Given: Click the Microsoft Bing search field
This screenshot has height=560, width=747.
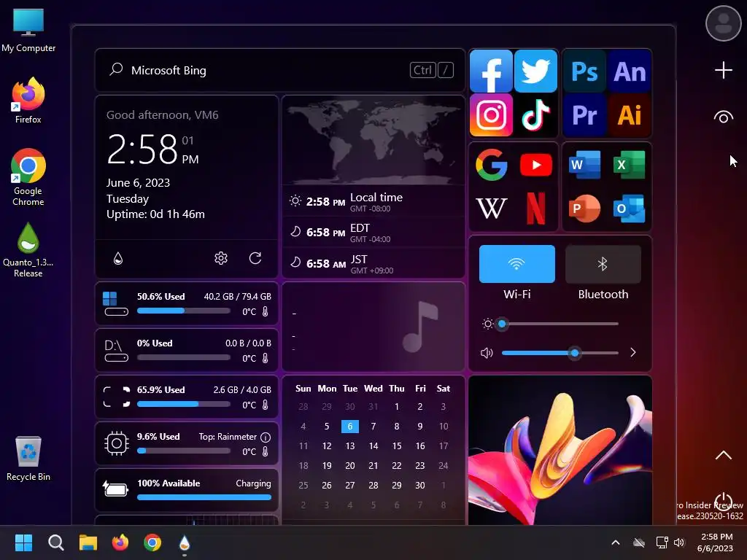Looking at the screenshot, I should 280,70.
